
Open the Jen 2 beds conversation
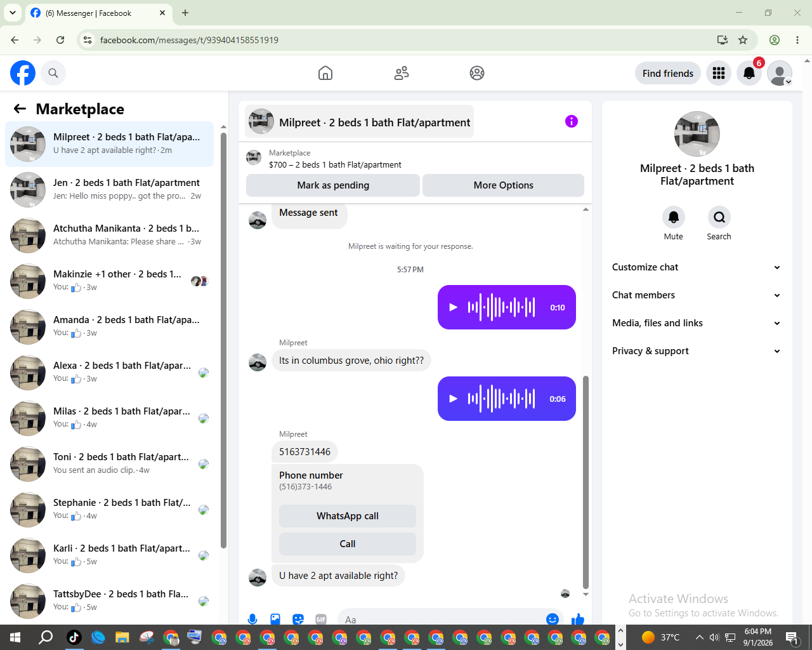tap(110, 189)
